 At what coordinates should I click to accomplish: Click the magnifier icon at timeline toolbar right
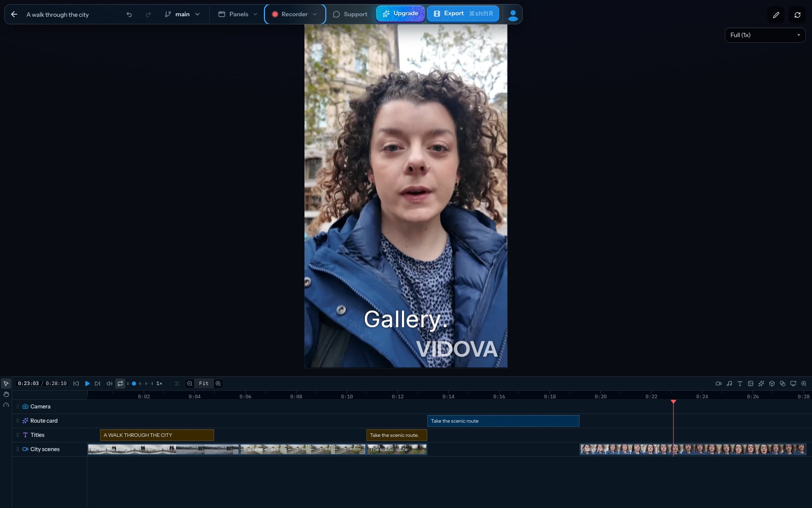[x=804, y=384]
